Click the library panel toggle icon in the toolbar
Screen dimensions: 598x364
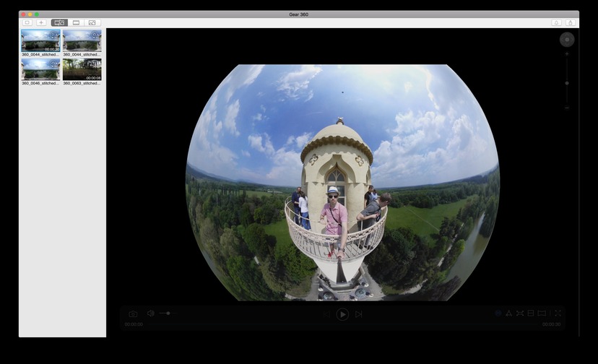point(27,23)
